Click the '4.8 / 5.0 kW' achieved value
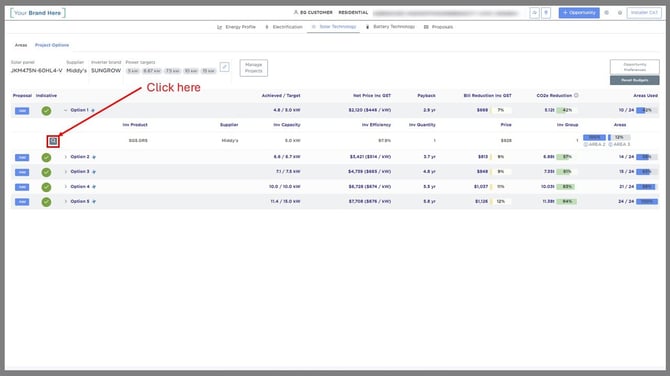 [x=287, y=110]
